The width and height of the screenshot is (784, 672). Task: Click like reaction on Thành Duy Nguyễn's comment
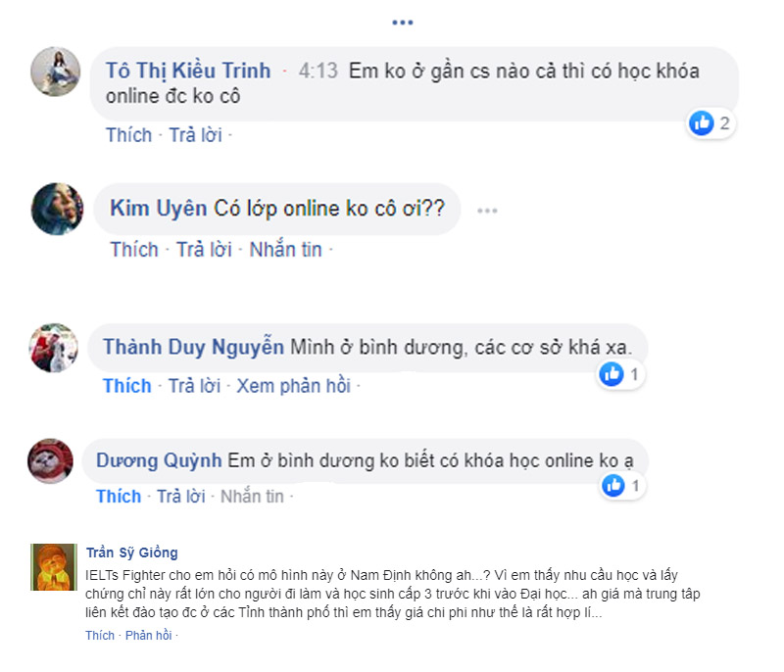coord(612,373)
